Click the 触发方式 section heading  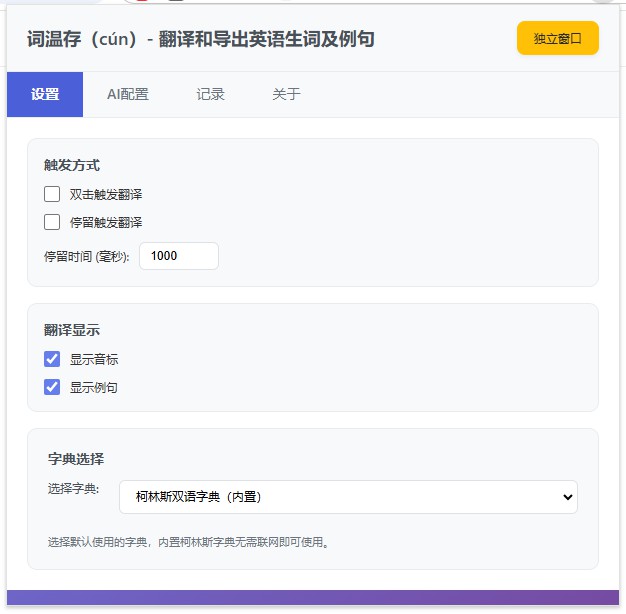click(x=72, y=165)
